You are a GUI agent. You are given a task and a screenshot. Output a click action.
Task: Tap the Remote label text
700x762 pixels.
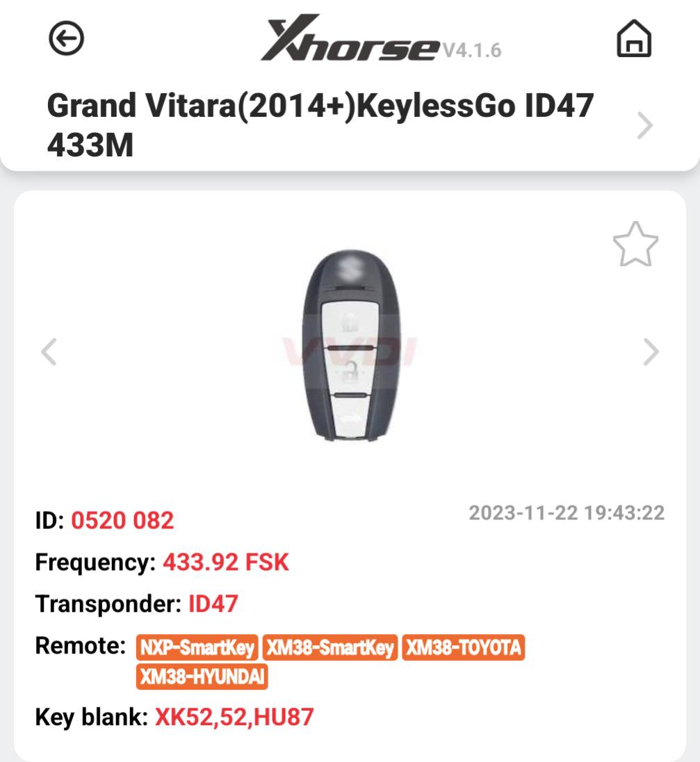[81, 646]
